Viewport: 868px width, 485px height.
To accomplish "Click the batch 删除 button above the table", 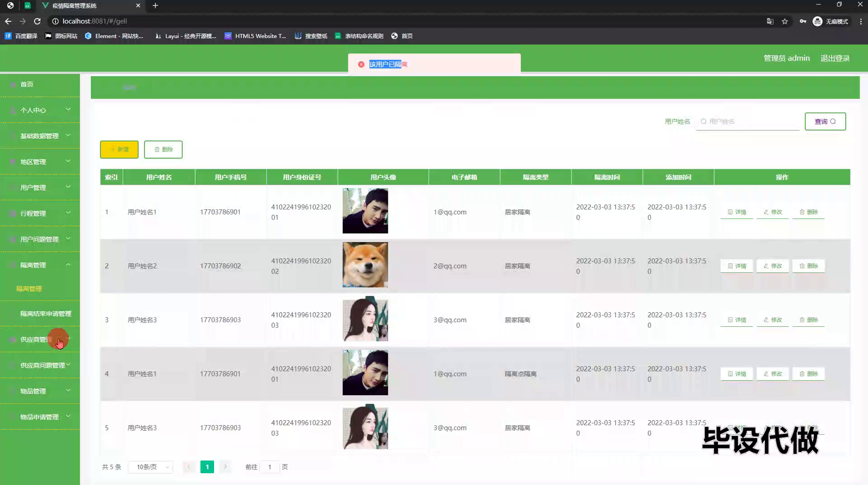I will [163, 149].
